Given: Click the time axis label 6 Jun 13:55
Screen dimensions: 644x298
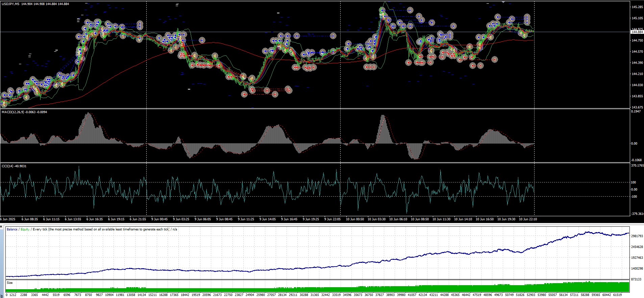Looking at the screenshot, I should pos(73,219).
